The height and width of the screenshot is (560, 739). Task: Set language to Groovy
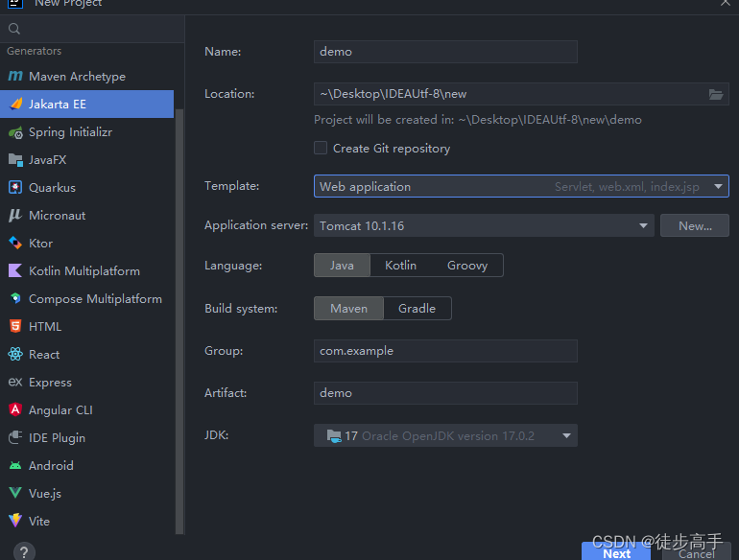[467, 266]
